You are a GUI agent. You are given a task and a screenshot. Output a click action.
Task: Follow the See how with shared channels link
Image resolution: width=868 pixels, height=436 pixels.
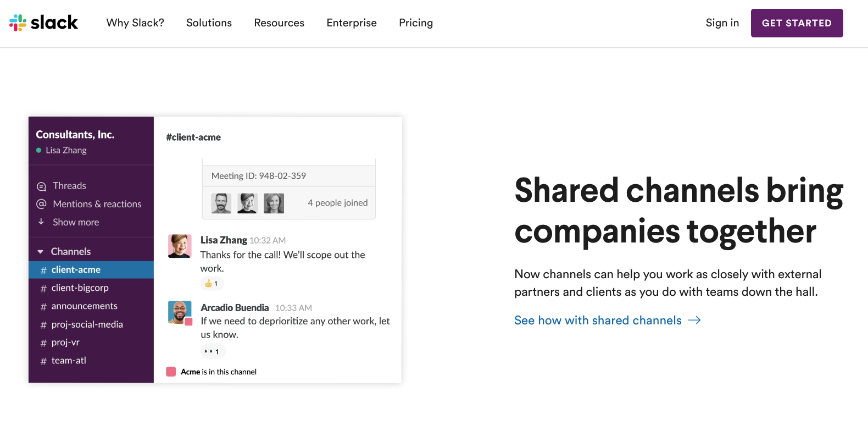coord(608,320)
